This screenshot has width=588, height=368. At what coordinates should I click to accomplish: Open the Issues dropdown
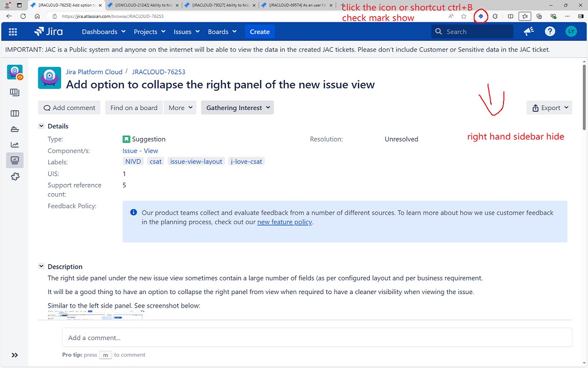[187, 32]
